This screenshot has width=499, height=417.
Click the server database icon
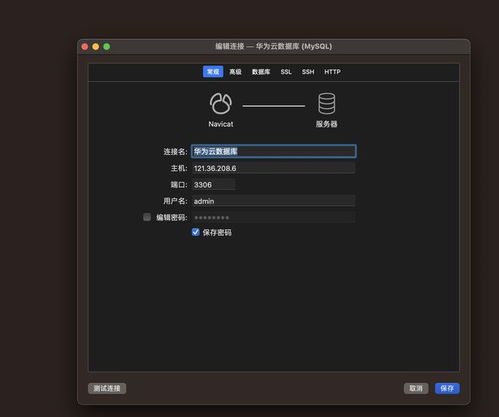pyautogui.click(x=326, y=104)
